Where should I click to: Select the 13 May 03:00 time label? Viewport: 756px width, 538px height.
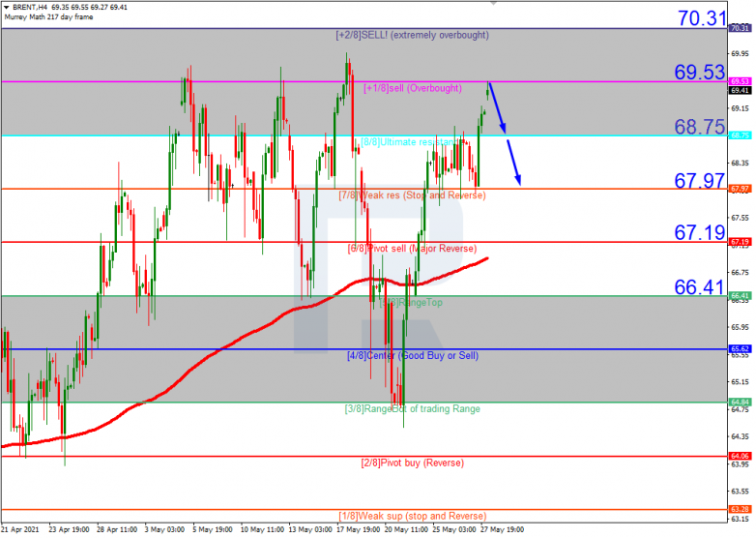click(310, 529)
